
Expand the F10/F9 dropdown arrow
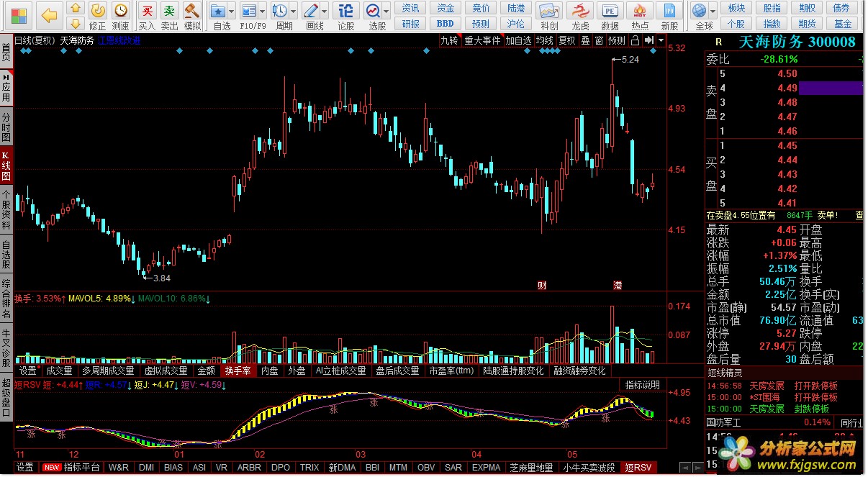point(262,12)
